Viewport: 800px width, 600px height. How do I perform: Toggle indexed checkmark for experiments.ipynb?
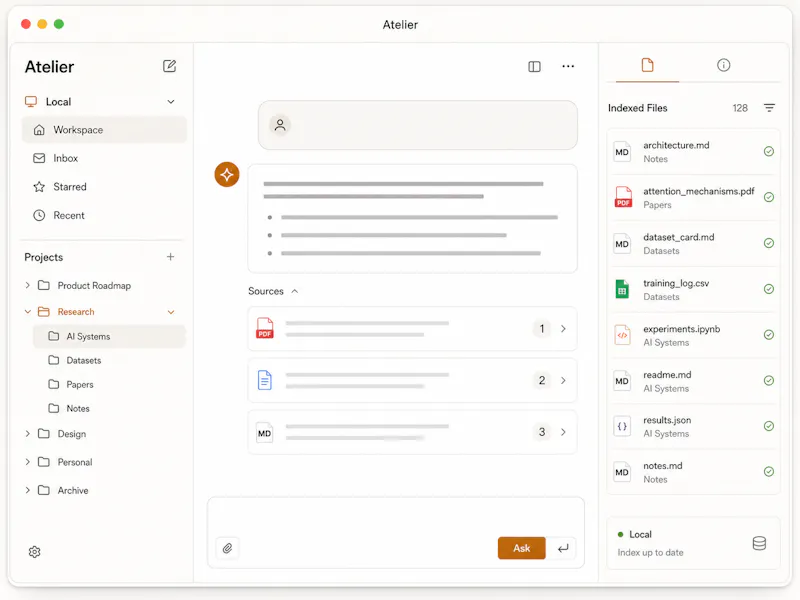tap(769, 335)
